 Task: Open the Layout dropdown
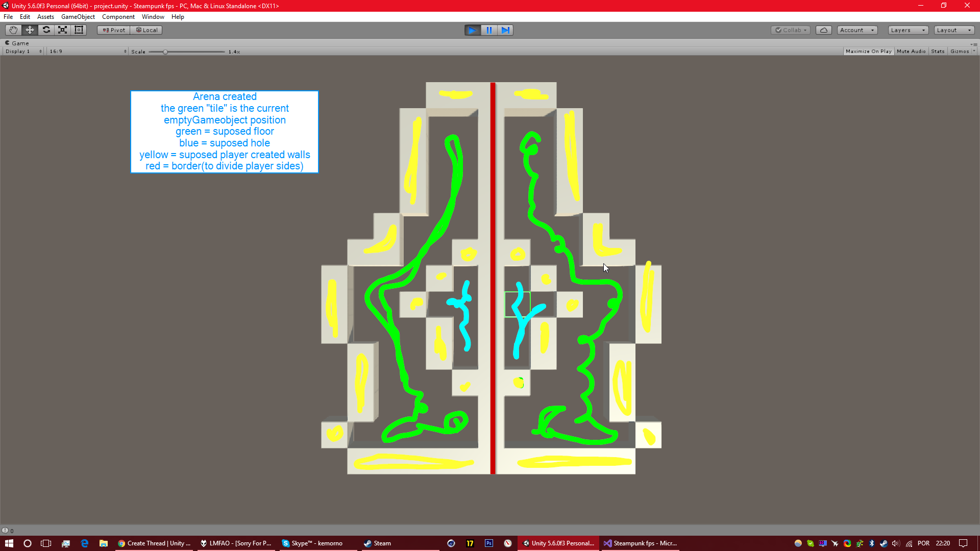click(953, 30)
